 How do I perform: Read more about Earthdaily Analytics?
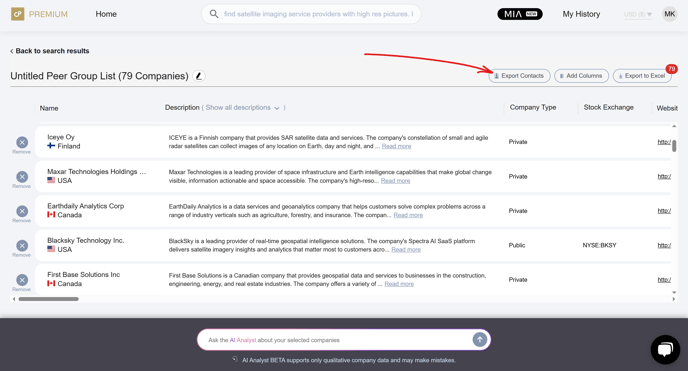(408, 215)
